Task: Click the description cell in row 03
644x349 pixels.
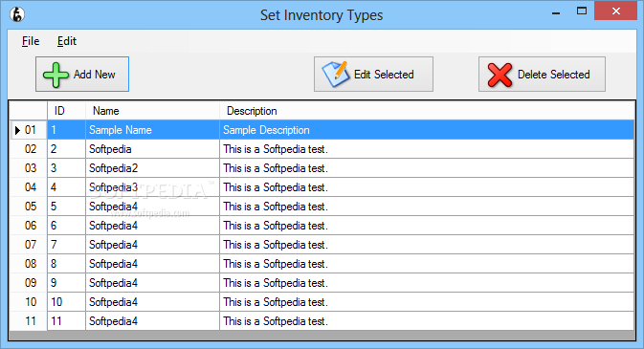Action: point(427,168)
